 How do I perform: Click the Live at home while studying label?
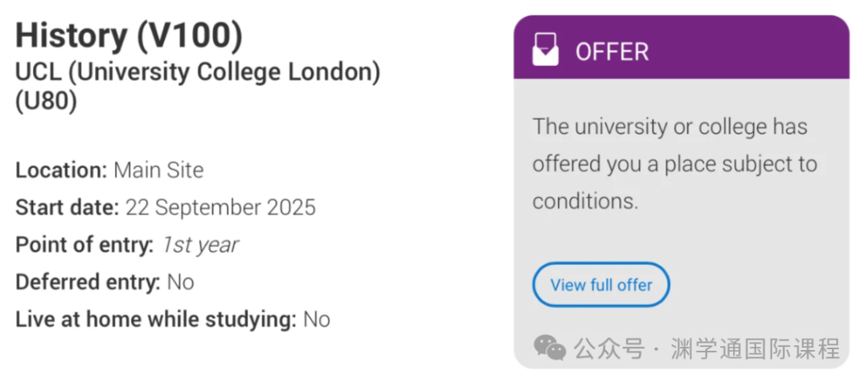(x=156, y=319)
